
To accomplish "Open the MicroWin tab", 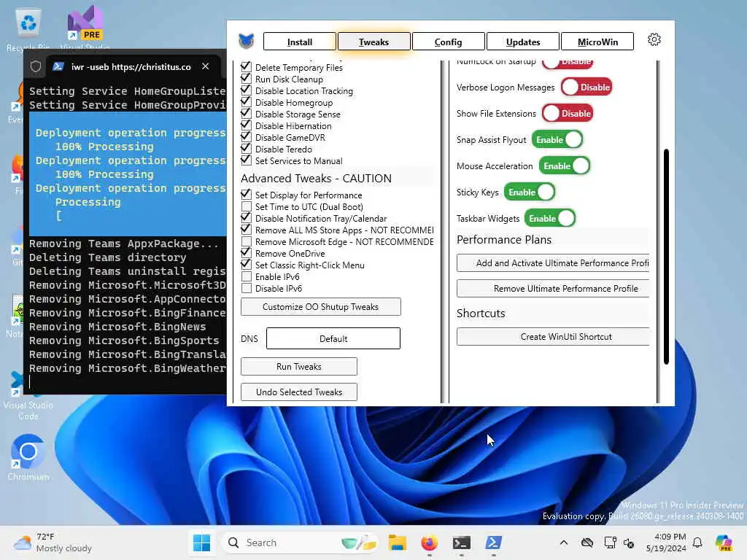I will click(x=597, y=42).
